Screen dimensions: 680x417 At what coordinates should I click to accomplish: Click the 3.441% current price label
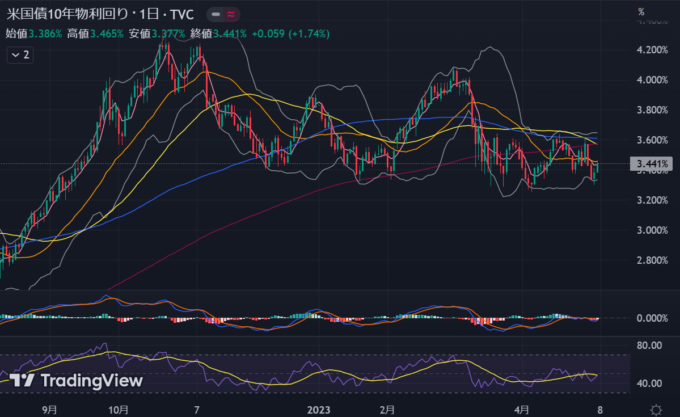click(x=651, y=164)
